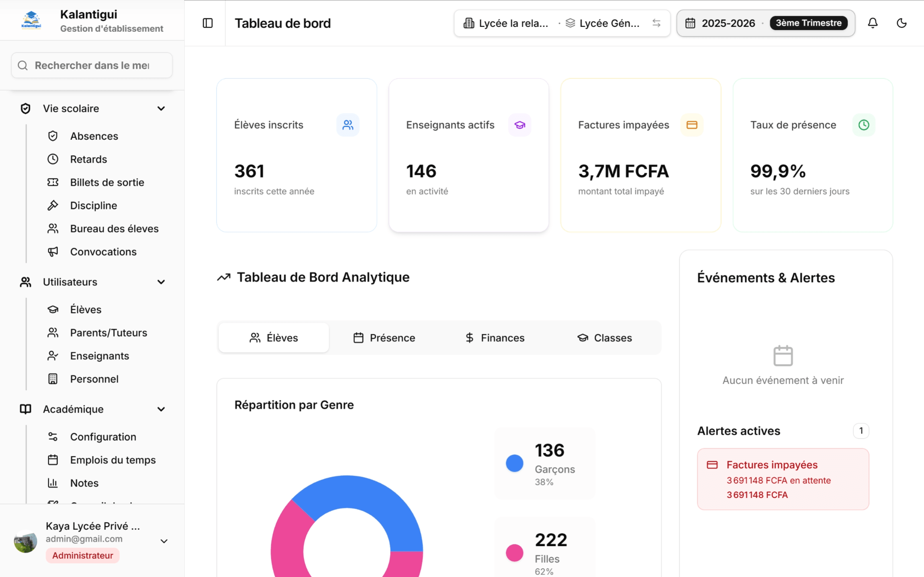
Task: Open the Factures impayées alert
Action: [783, 479]
